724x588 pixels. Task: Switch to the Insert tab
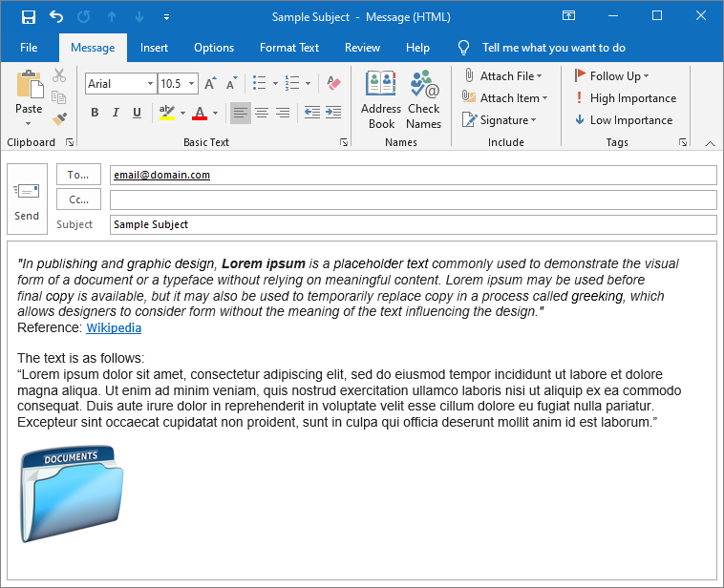click(x=154, y=48)
